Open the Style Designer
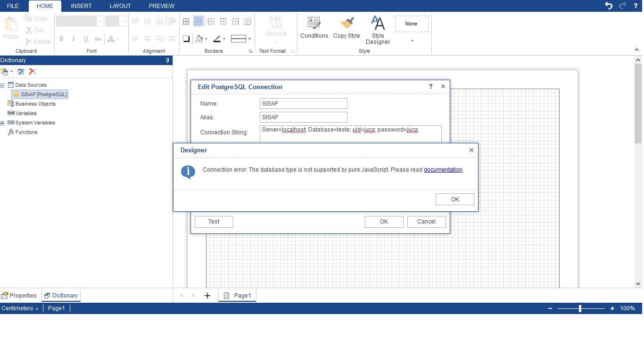The height and width of the screenshot is (348, 644). [378, 30]
